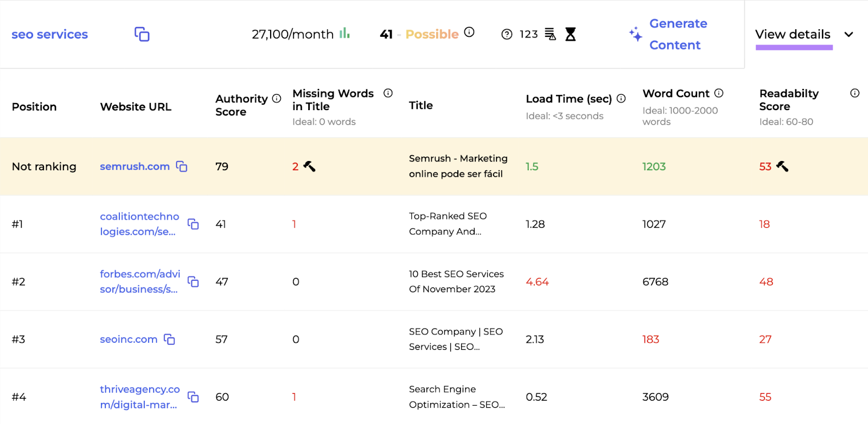Click the 'Website URL' column header
The height and width of the screenshot is (424, 868).
click(x=136, y=107)
